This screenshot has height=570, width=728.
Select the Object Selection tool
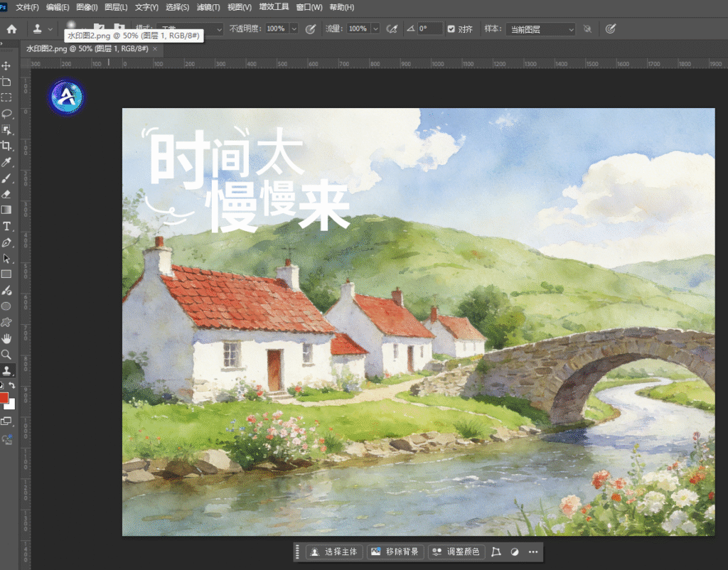point(6,130)
